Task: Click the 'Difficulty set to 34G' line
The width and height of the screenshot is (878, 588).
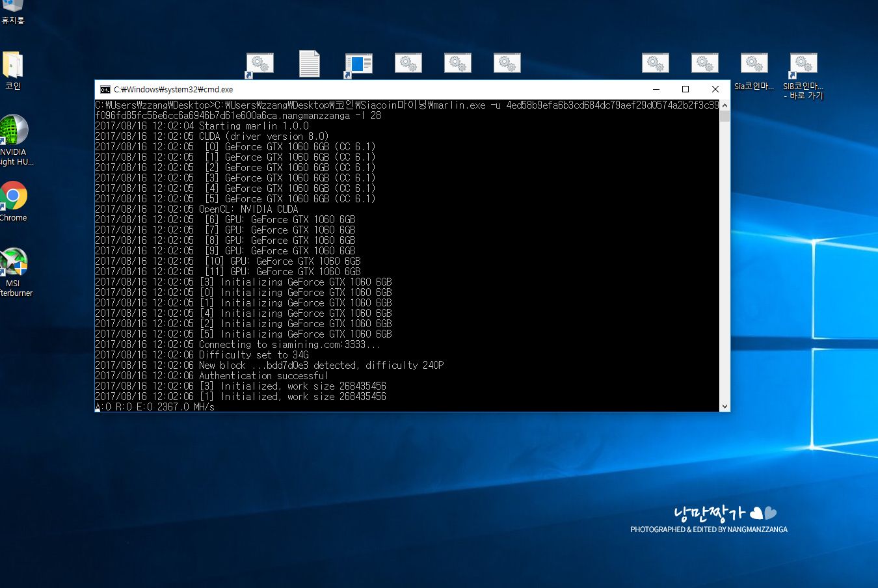Action: click(x=202, y=355)
